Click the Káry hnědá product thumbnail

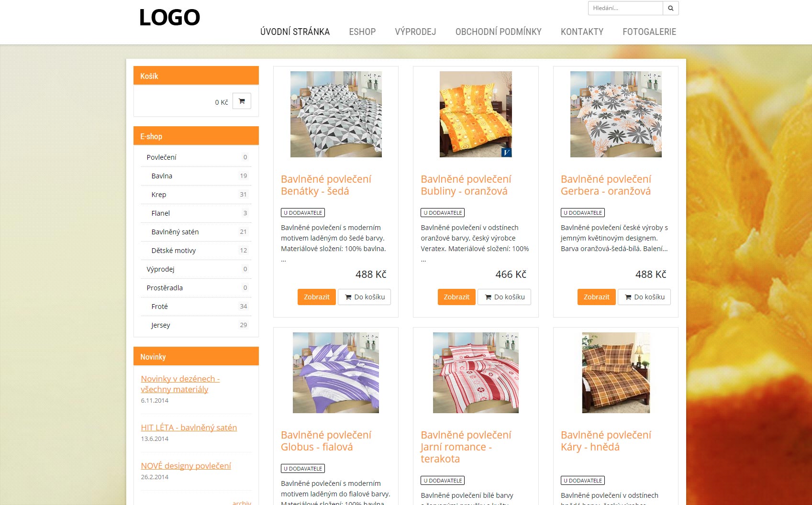(x=616, y=373)
